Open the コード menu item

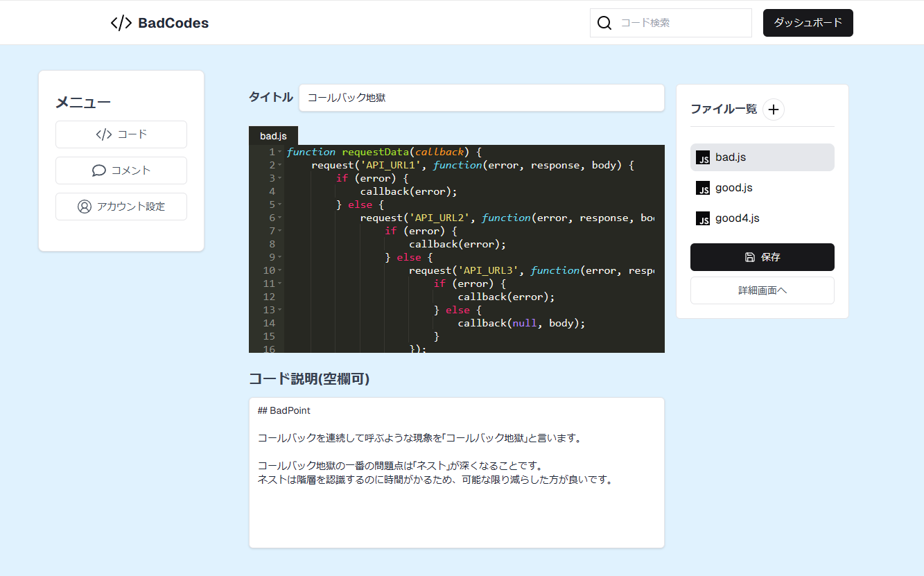[x=121, y=134]
